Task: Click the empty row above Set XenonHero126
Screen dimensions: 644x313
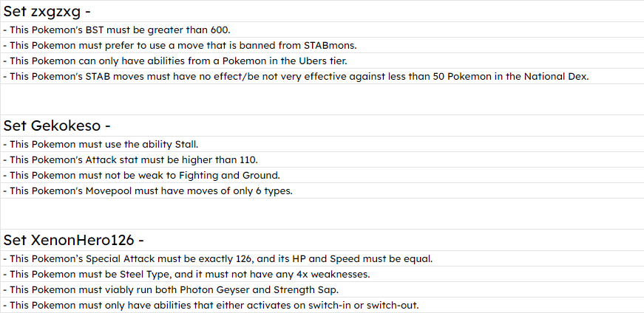Action: [322, 214]
